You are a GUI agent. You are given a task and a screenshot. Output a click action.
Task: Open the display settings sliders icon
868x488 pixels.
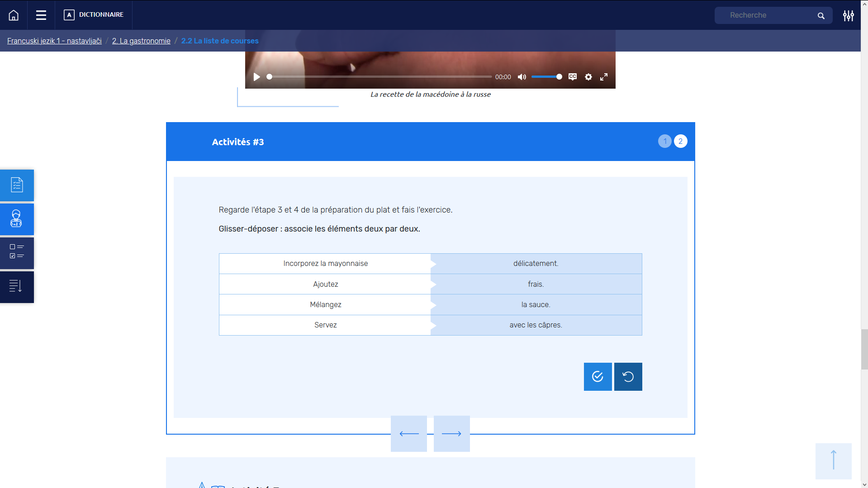pos(848,16)
